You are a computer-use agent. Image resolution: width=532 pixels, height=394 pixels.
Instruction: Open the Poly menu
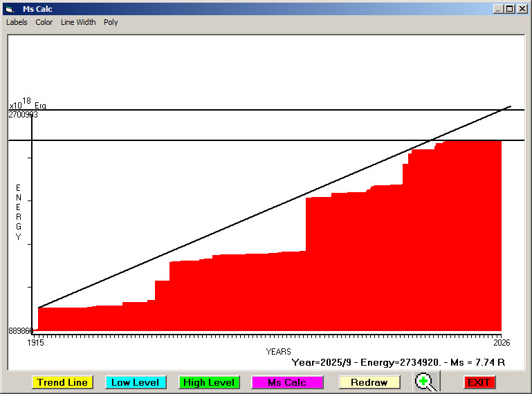(x=111, y=22)
